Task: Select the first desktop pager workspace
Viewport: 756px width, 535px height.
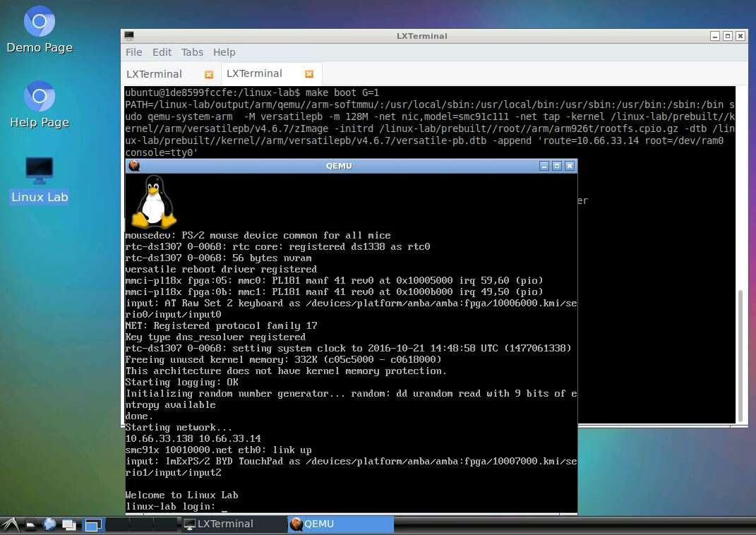Action: click(x=93, y=524)
